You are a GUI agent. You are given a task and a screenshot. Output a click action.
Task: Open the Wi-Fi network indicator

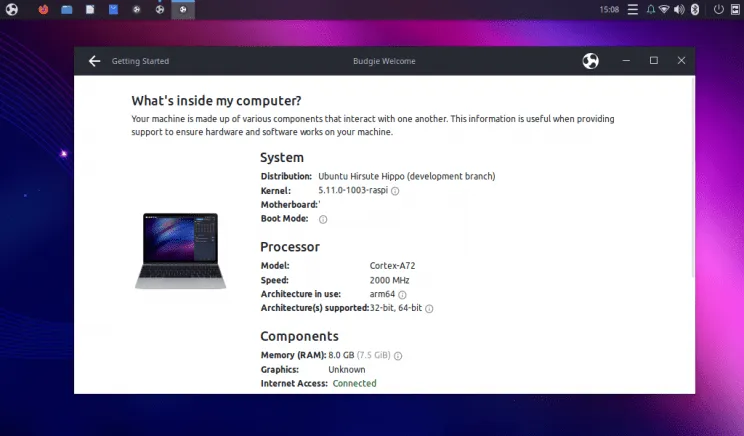click(665, 10)
